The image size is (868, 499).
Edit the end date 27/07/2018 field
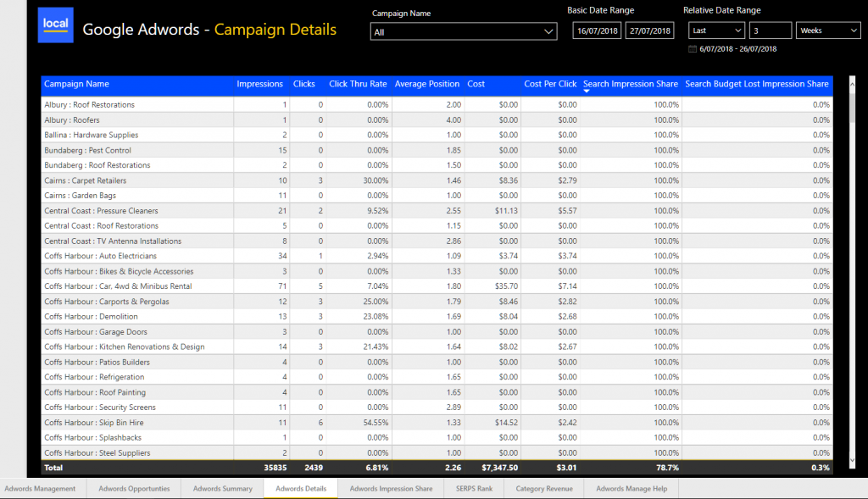point(649,30)
